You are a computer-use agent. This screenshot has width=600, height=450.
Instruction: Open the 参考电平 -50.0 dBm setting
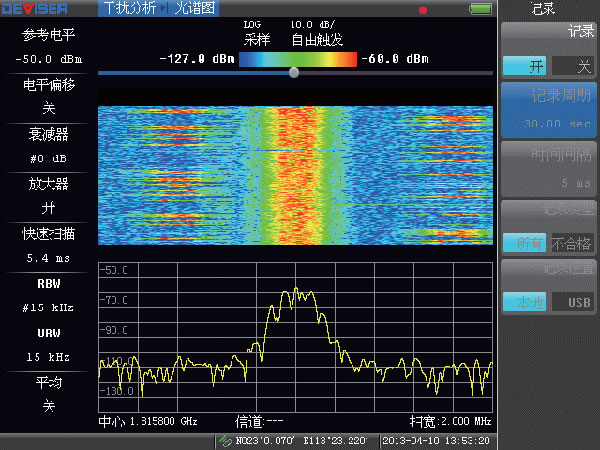coord(48,46)
